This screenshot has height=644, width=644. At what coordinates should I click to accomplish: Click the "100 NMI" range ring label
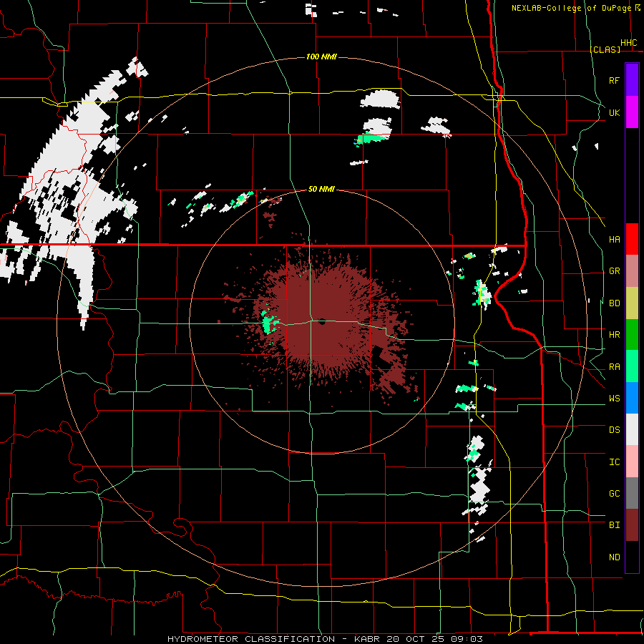click(x=321, y=57)
